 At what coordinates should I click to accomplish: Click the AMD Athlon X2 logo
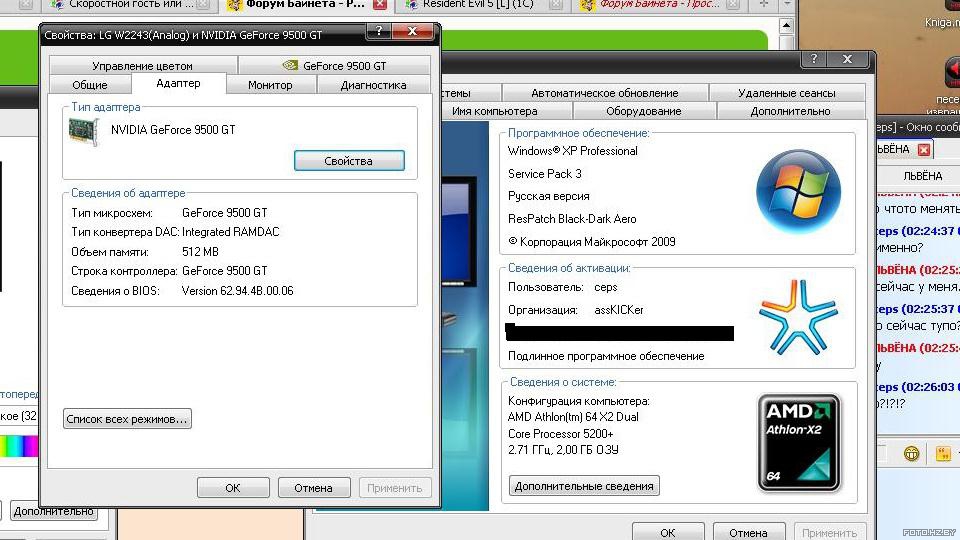tap(799, 443)
